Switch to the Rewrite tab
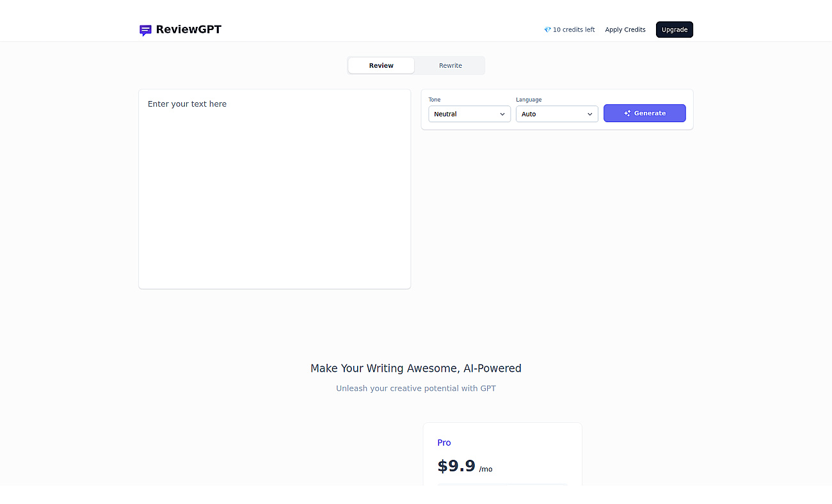832x504 pixels. click(451, 65)
